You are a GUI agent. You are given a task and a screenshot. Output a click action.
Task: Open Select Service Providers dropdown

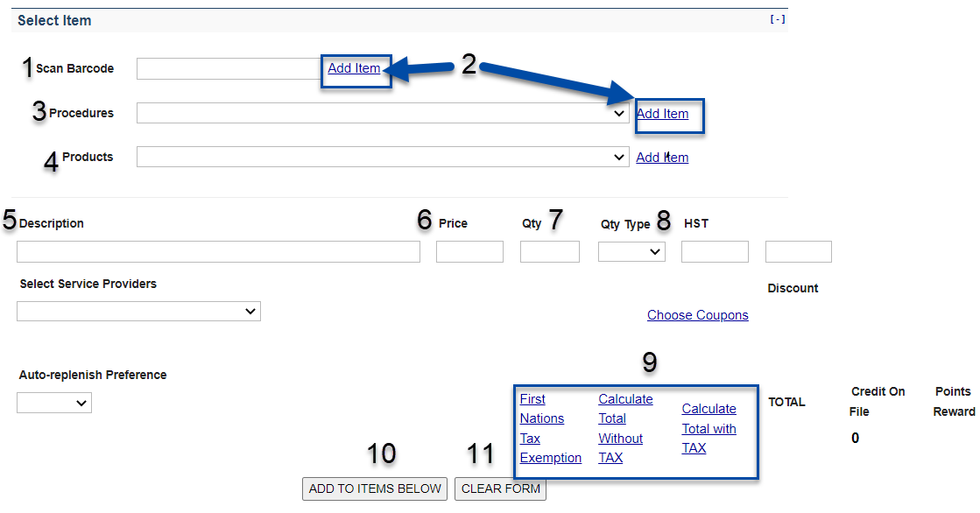[x=138, y=312]
